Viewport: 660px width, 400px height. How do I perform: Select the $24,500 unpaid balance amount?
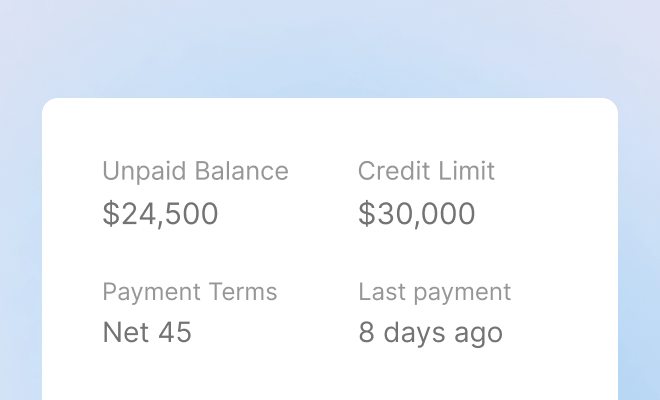160,214
